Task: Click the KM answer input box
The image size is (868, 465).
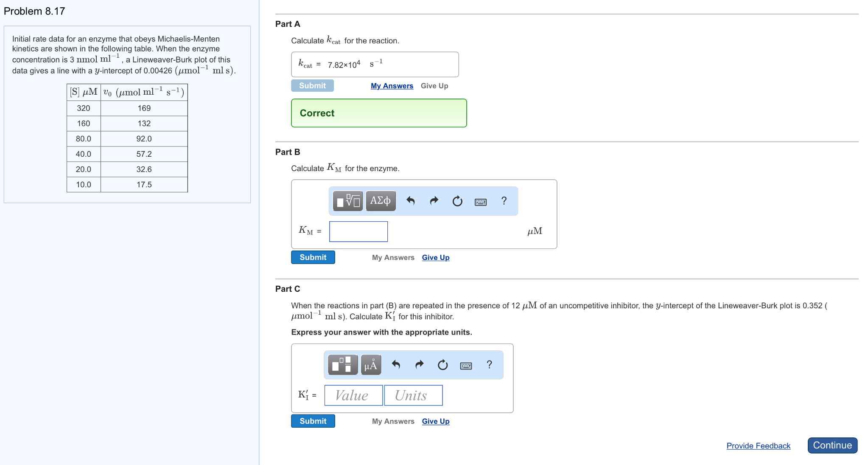Action: coord(358,231)
